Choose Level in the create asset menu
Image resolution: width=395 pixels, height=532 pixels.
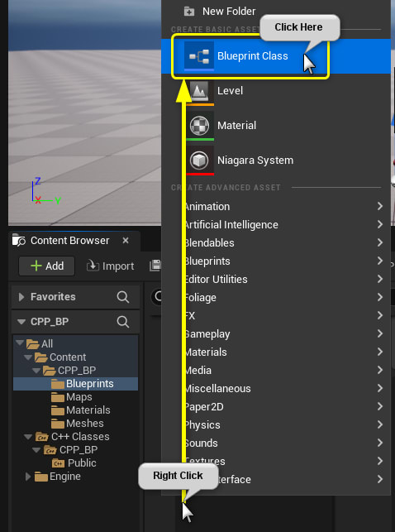pos(275,91)
